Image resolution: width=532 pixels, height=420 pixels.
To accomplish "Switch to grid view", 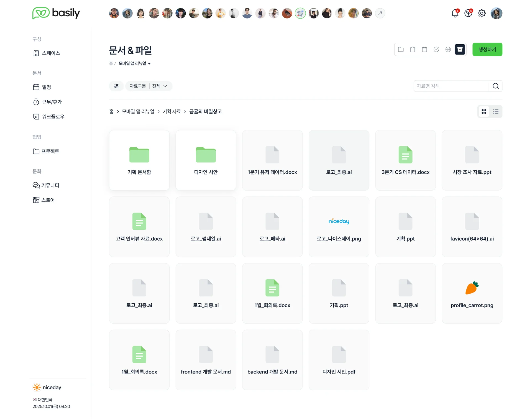I will click(484, 111).
